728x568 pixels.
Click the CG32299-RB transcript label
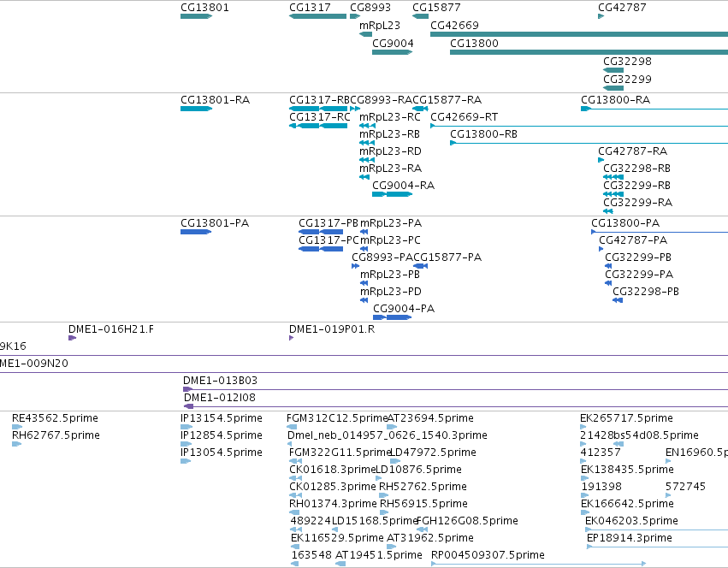coord(636,186)
